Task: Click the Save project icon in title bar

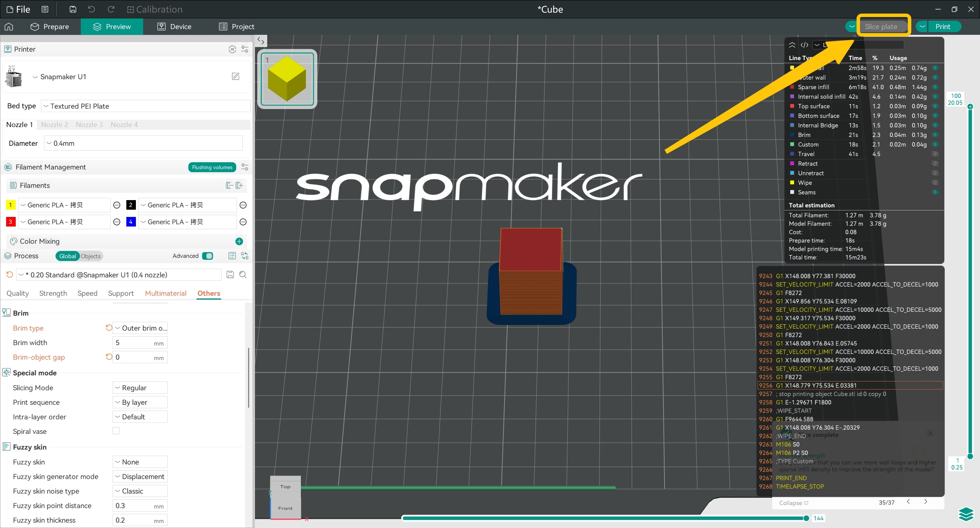Action: tap(73, 9)
